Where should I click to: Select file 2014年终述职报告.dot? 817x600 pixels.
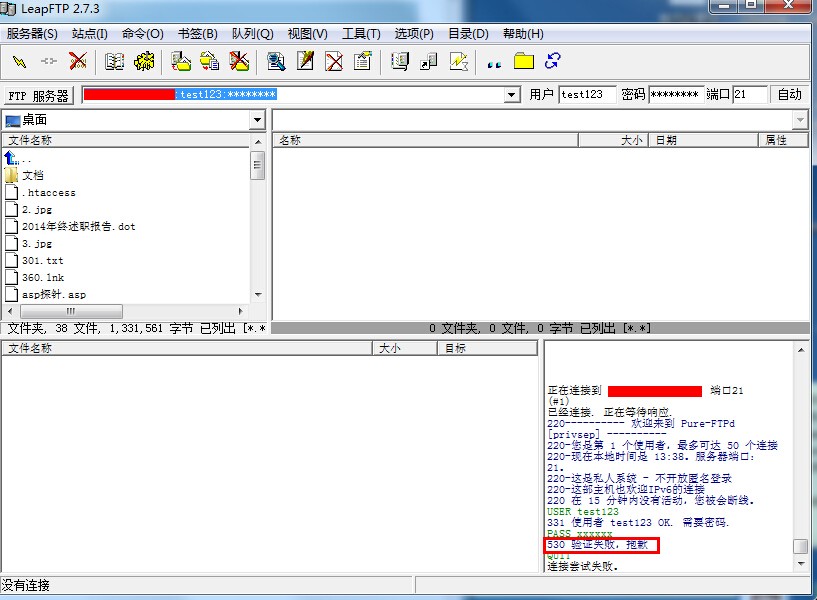pos(70,227)
